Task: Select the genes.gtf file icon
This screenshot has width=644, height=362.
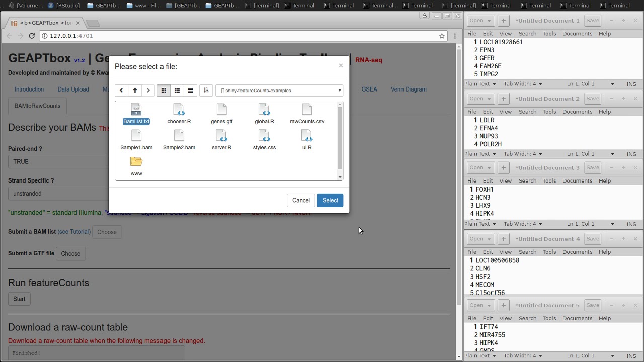Action: [222, 109]
